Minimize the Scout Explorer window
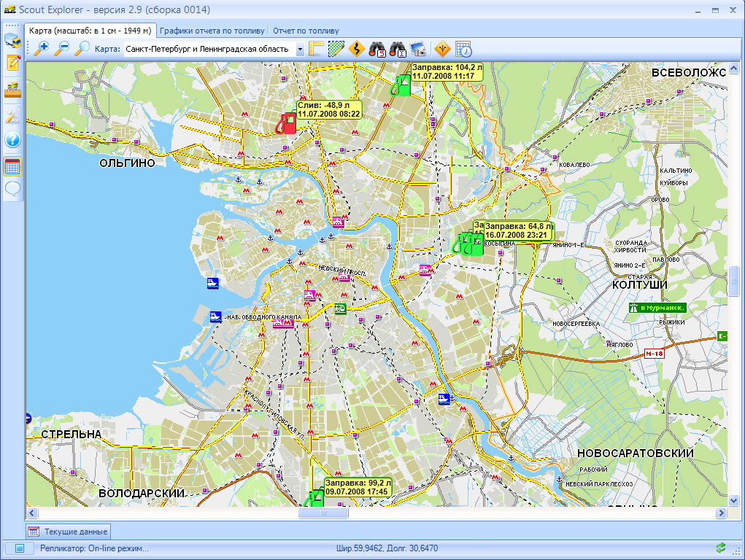 [x=698, y=10]
